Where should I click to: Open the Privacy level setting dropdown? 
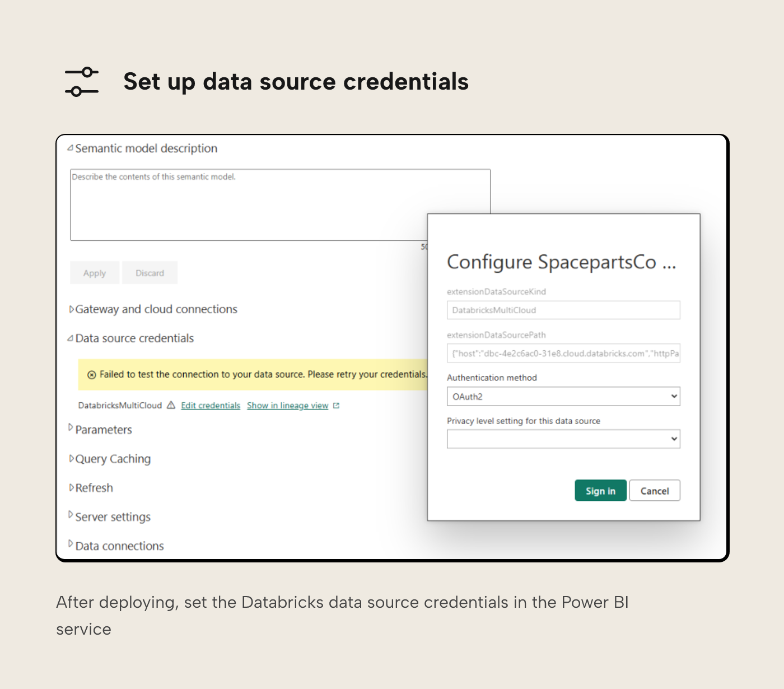[563, 439]
